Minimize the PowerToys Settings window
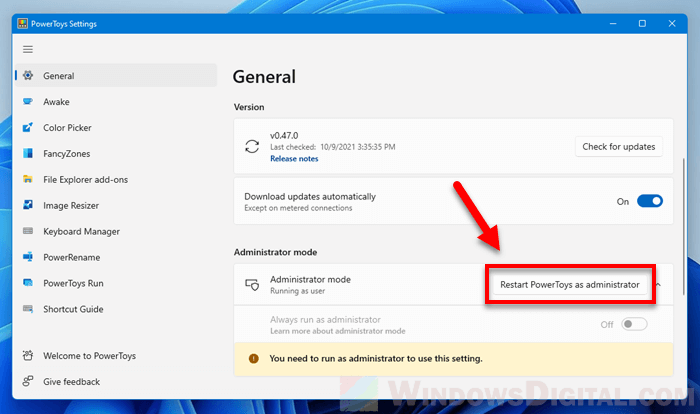This screenshot has width=700, height=414. click(x=613, y=24)
